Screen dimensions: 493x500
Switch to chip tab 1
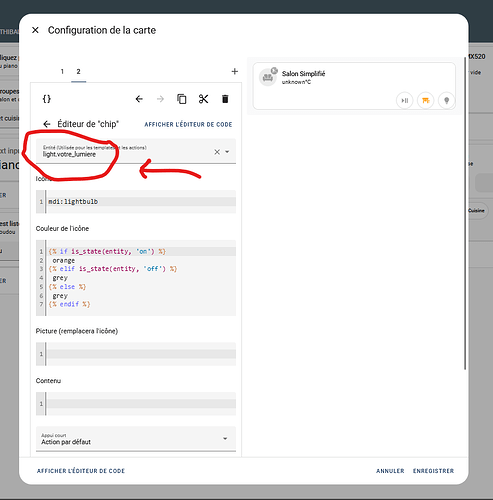pos(62,71)
